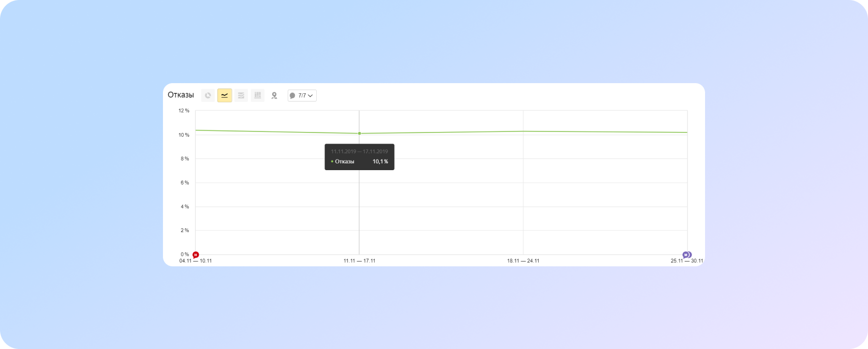
Task: Click the purple annotation marker at 25.11
Action: (687, 255)
